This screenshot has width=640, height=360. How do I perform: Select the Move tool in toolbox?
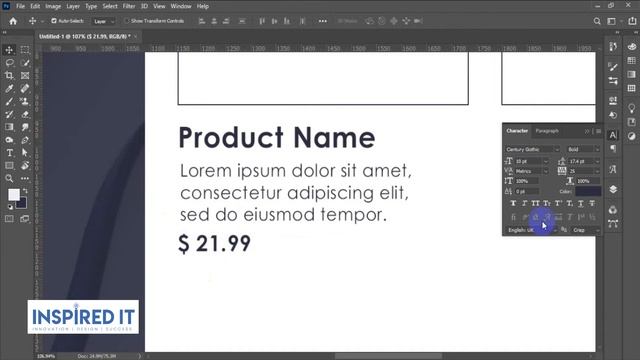click(x=9, y=50)
